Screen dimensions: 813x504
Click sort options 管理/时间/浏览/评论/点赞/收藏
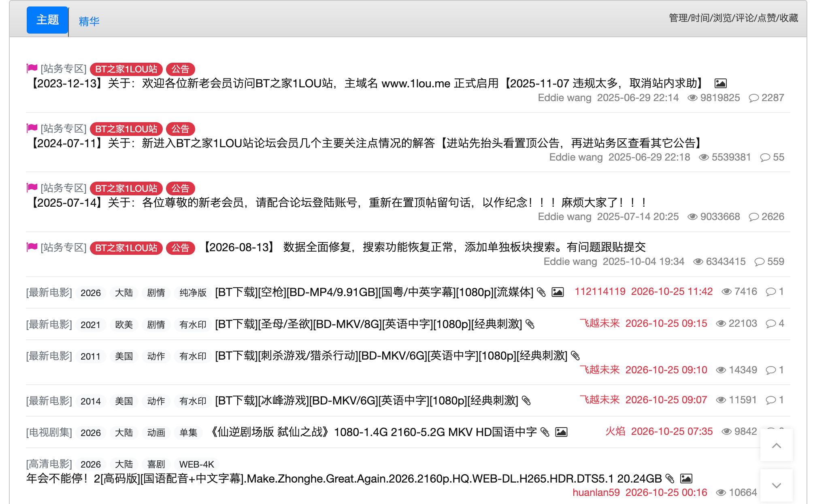(733, 18)
